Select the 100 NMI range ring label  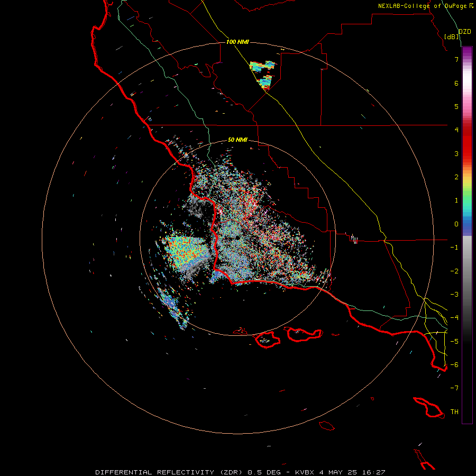click(237, 42)
